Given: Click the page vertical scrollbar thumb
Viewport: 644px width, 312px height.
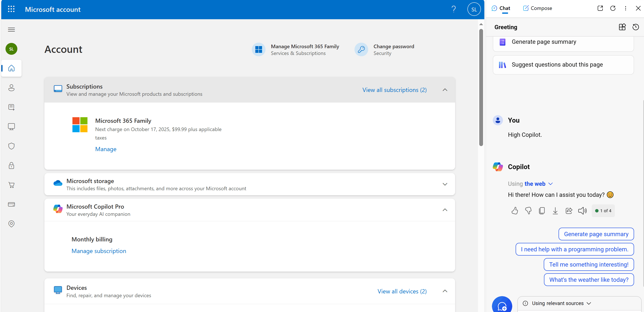Looking at the screenshot, I should 481,88.
